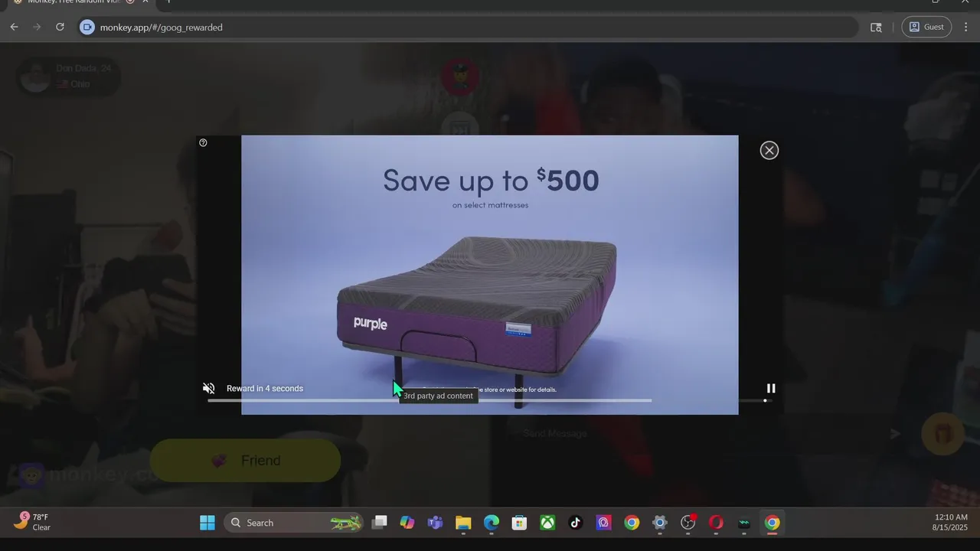Open the 78°F weather widget
980x551 pixels.
(x=33, y=522)
